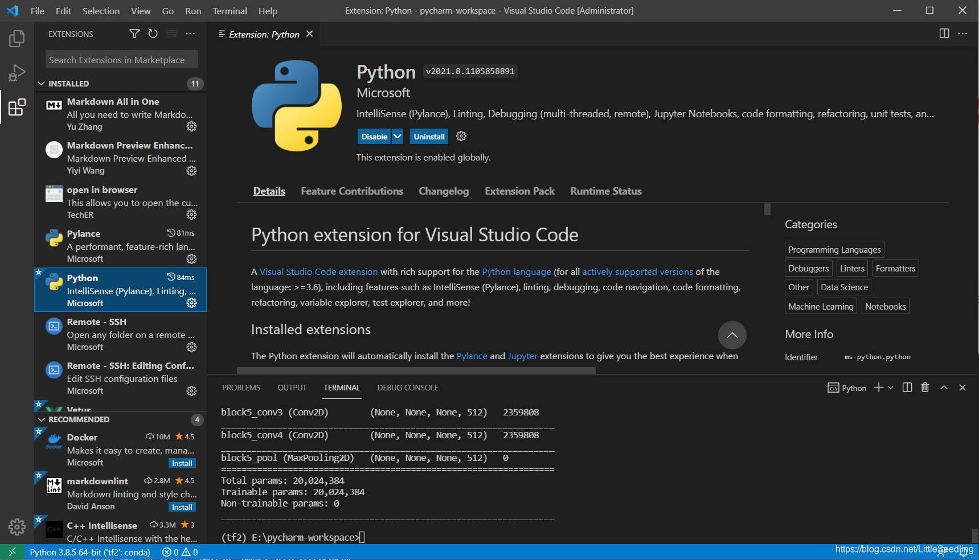The height and width of the screenshot is (560, 979).
Task: Install the markdownlint extension
Action: click(x=182, y=507)
